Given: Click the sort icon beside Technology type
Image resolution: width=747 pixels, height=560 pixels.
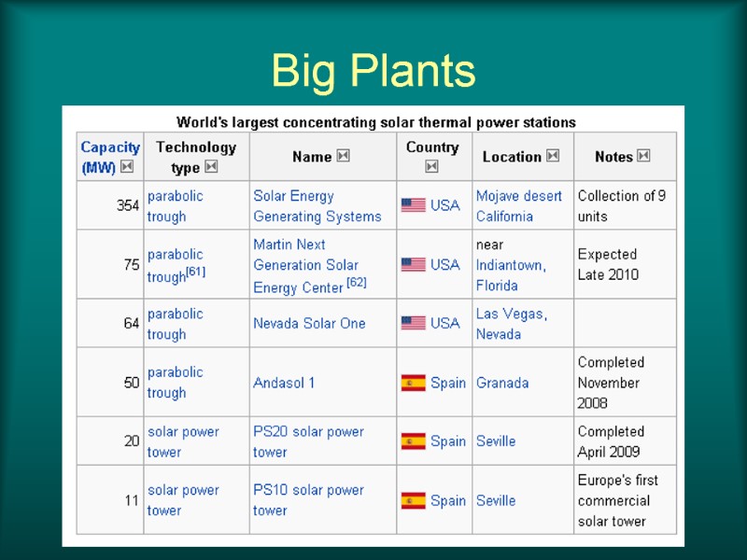Looking at the screenshot, I should point(211,167).
